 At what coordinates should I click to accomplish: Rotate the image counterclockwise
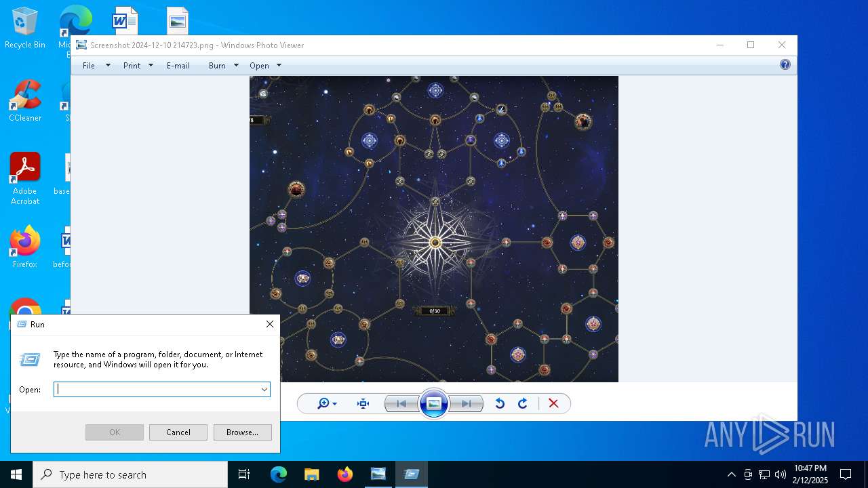click(500, 403)
